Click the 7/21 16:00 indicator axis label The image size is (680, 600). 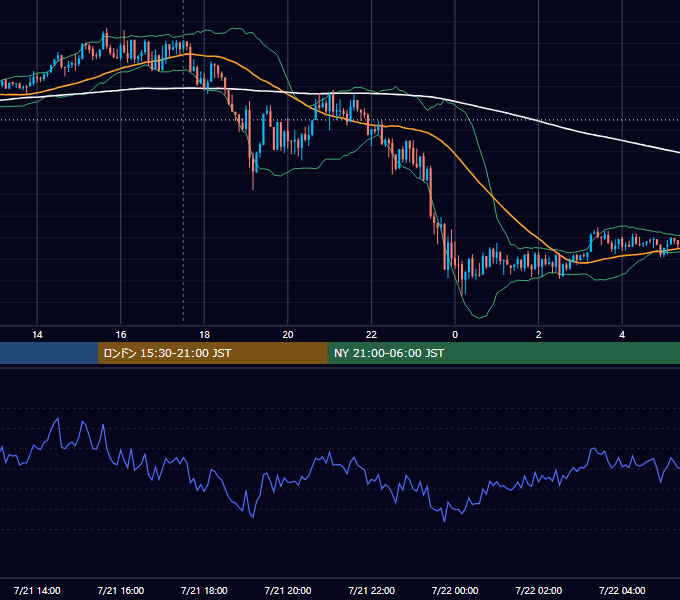pyautogui.click(x=121, y=590)
